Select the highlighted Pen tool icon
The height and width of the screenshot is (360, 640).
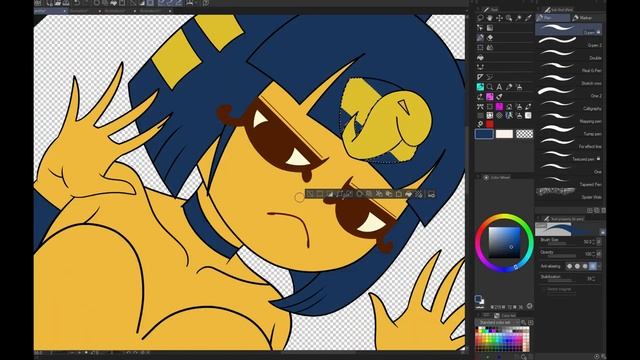480,37
